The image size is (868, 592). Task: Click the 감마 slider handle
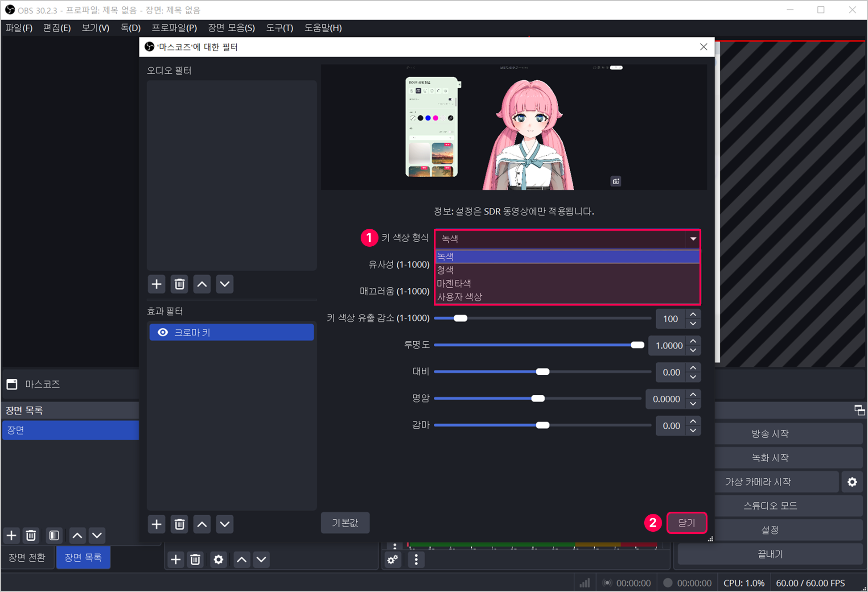(x=543, y=425)
